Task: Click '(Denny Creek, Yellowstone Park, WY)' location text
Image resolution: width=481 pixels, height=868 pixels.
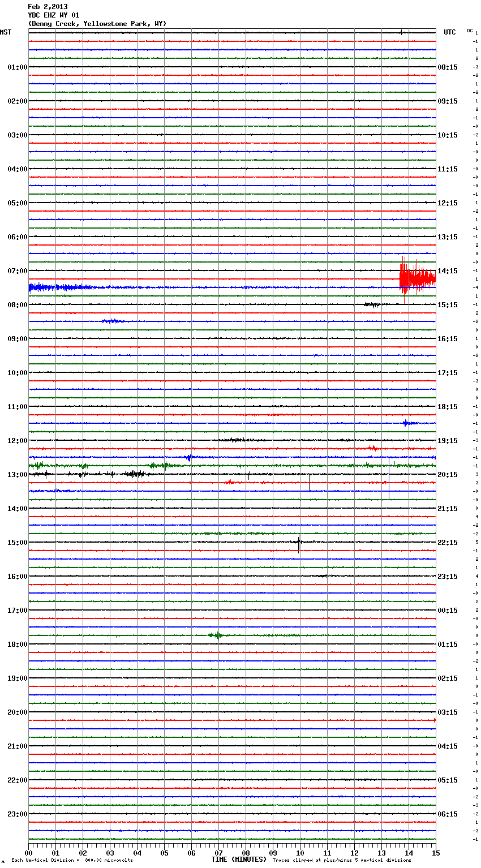Action: click(x=97, y=24)
